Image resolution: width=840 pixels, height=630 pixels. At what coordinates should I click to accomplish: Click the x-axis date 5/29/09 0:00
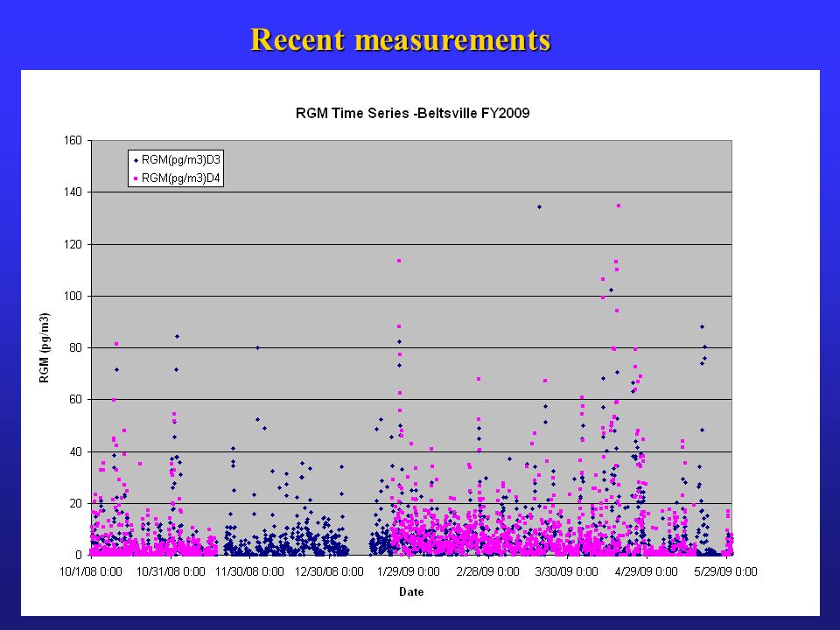click(725, 571)
